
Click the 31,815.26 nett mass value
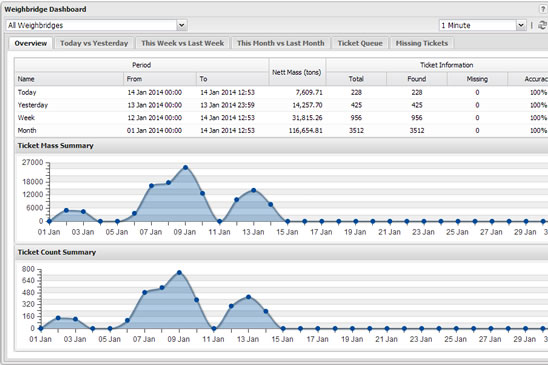(x=307, y=118)
